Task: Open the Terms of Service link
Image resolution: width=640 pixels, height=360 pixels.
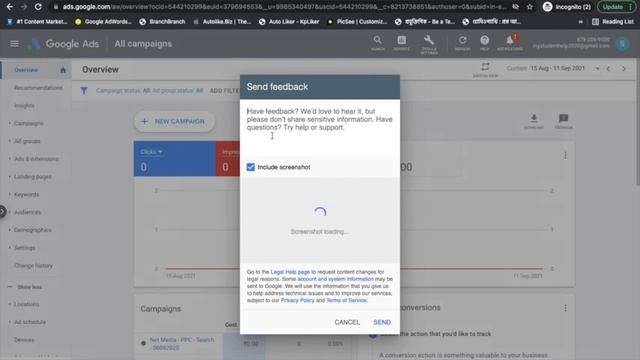Action: [x=346, y=300]
